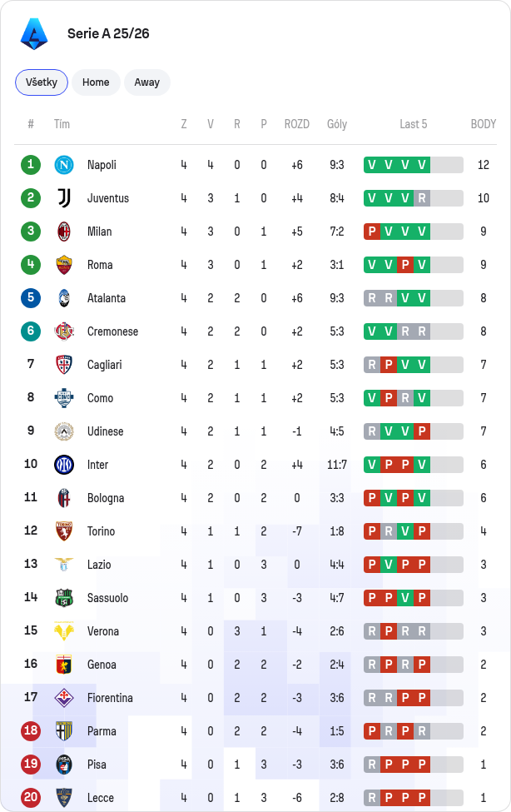
Task: Open the Cremonese team link
Action: click(112, 331)
